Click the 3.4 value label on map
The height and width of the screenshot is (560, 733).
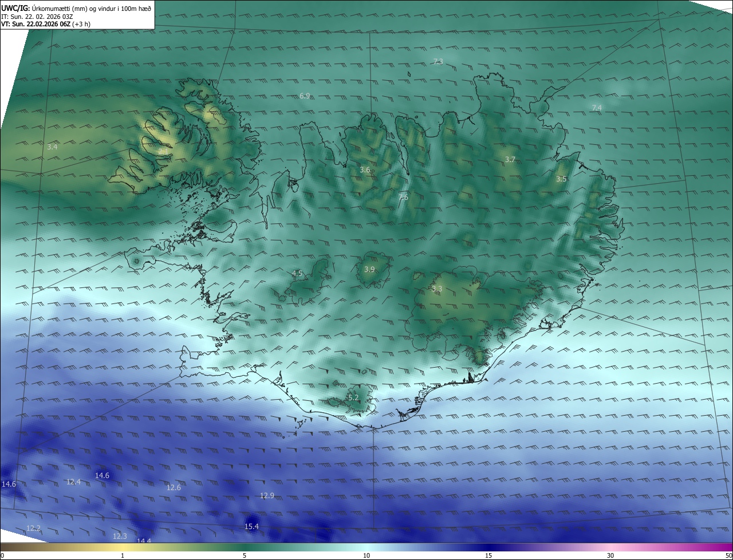[52, 147]
